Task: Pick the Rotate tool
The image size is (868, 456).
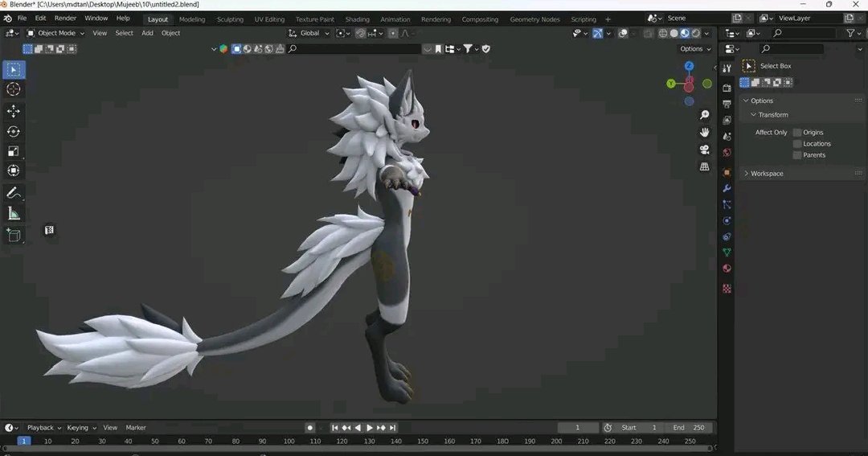Action: tap(14, 131)
